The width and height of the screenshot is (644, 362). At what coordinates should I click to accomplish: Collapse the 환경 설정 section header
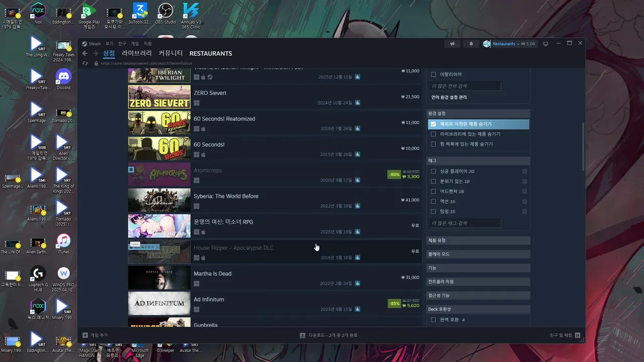[478, 113]
